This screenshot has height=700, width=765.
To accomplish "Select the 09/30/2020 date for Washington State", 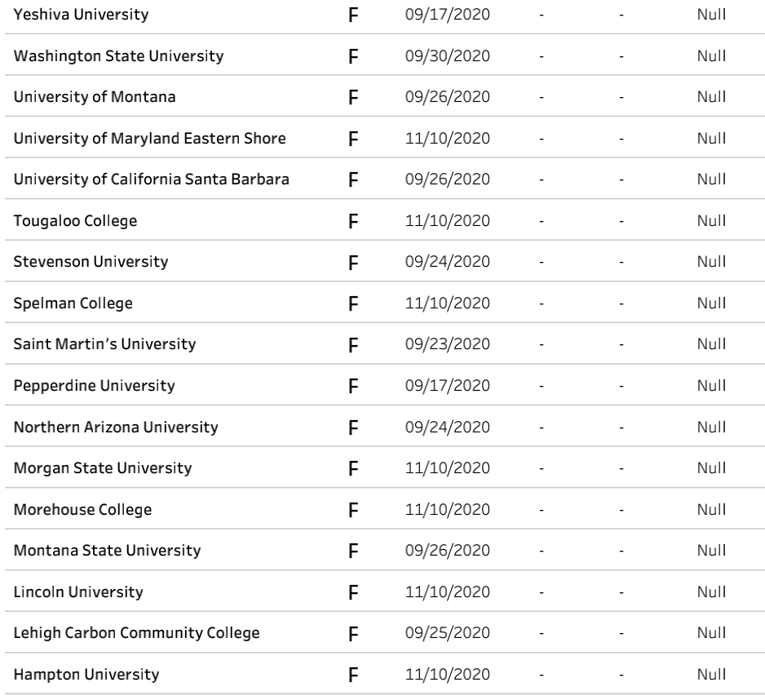I will pos(447,56).
